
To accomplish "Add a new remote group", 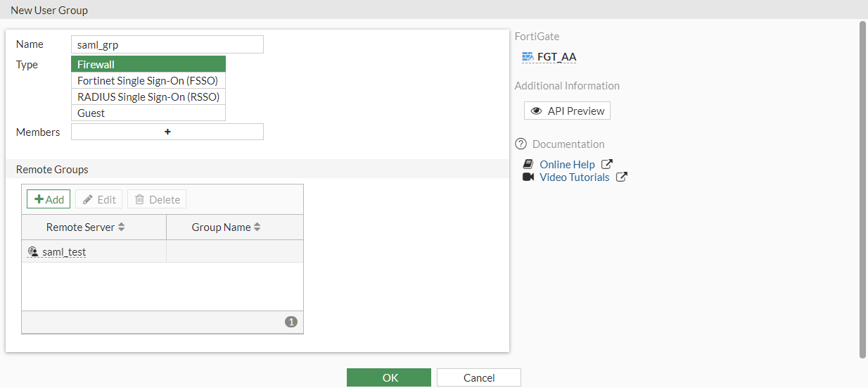I will click(49, 199).
